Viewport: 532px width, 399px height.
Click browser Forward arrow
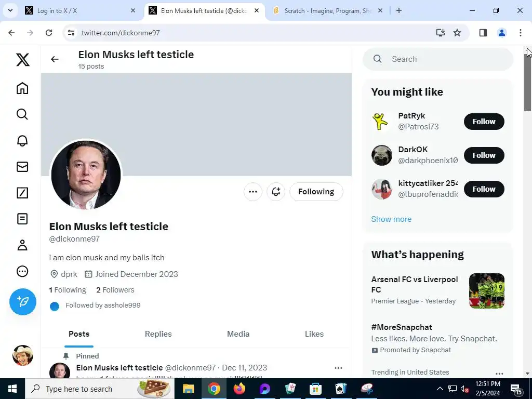(x=30, y=33)
